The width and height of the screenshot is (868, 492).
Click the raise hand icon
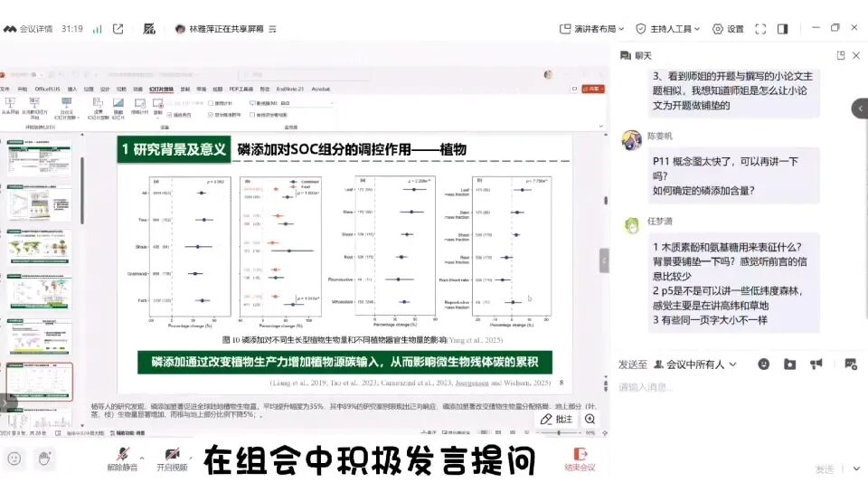tap(44, 459)
